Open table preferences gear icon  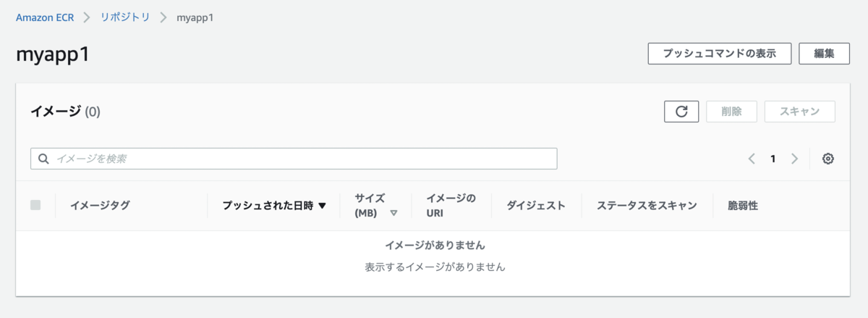coord(828,159)
